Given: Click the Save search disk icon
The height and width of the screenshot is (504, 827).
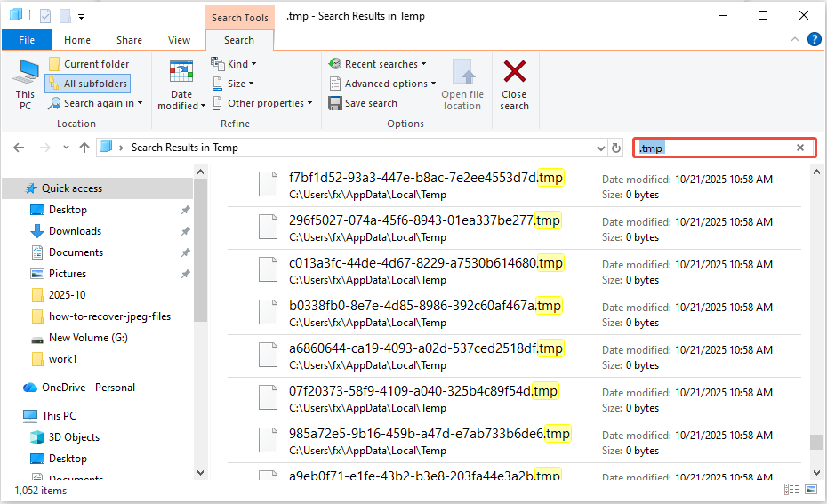Looking at the screenshot, I should [335, 103].
